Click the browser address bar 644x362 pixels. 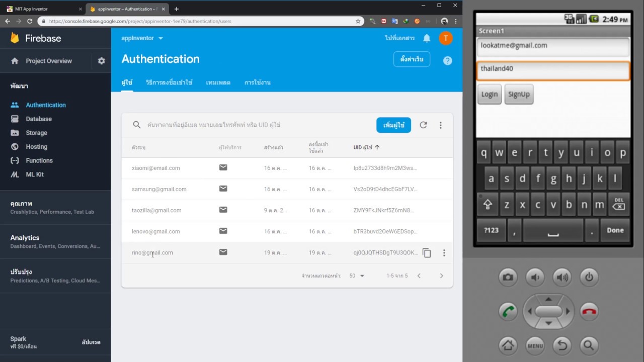[x=201, y=21]
